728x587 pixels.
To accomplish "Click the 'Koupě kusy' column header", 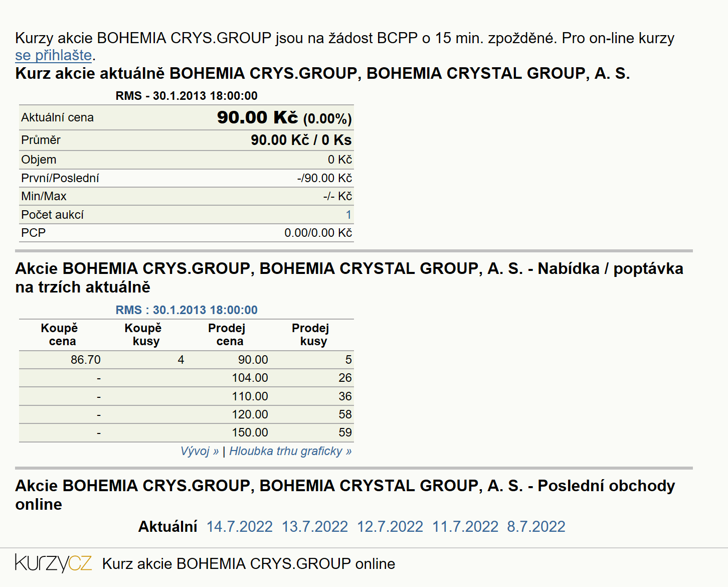I will 143,335.
